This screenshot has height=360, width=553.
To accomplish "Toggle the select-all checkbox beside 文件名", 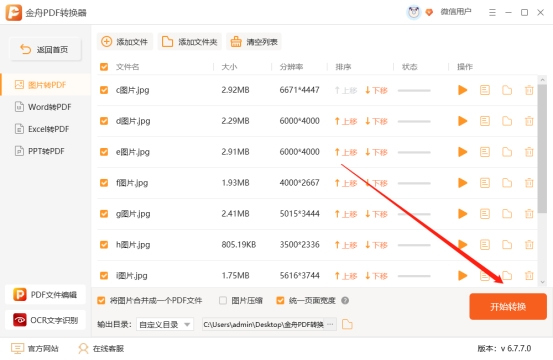I will click(x=104, y=67).
